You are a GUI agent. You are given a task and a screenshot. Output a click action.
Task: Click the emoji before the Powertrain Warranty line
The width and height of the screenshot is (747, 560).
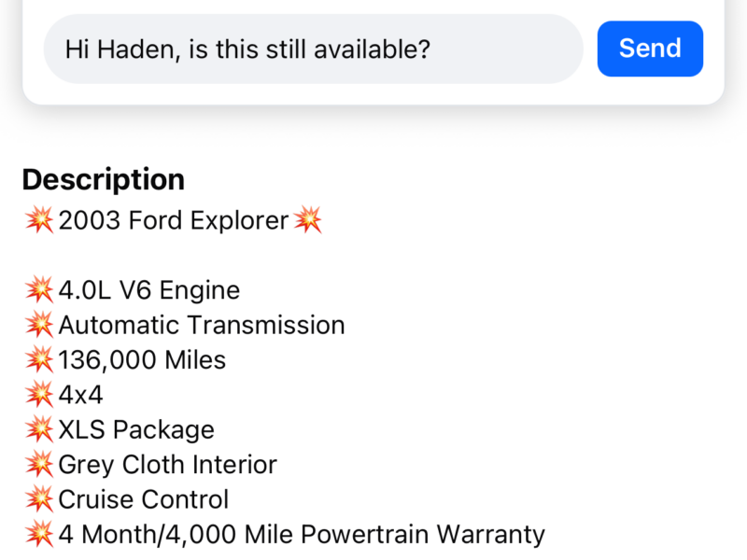click(39, 535)
